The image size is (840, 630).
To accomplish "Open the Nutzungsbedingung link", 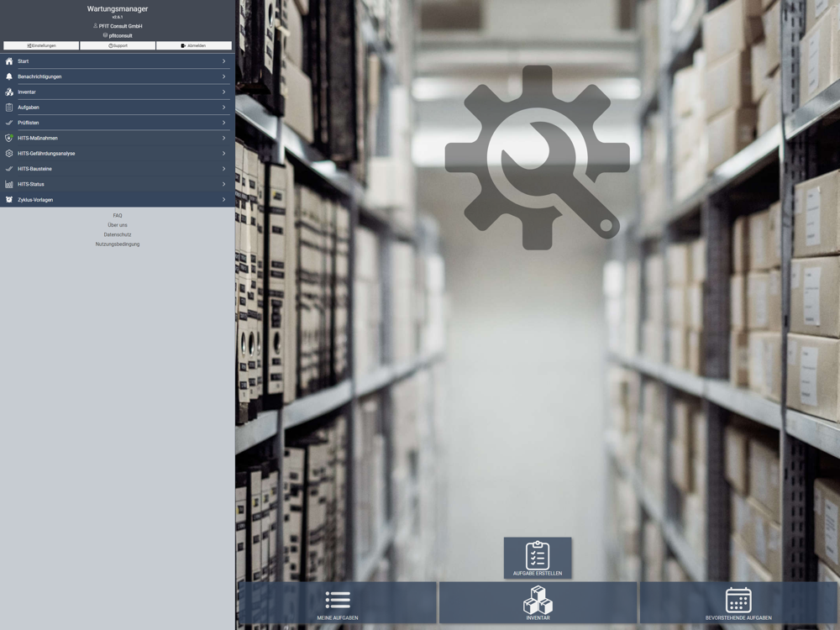I will point(118,244).
